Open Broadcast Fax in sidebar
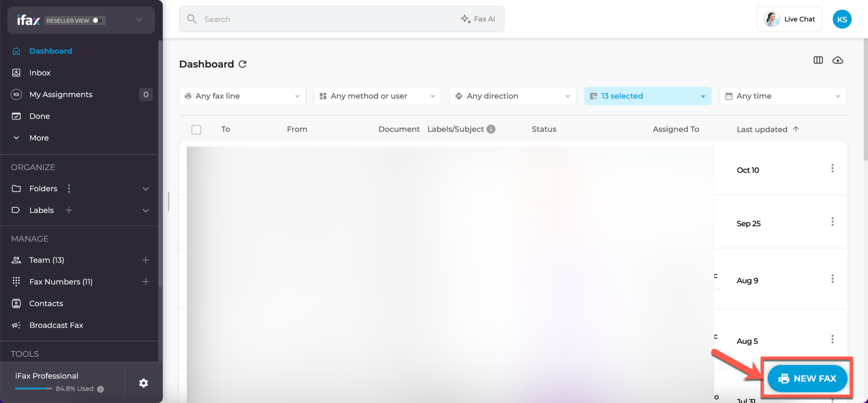This screenshot has width=868, height=403. [x=56, y=325]
